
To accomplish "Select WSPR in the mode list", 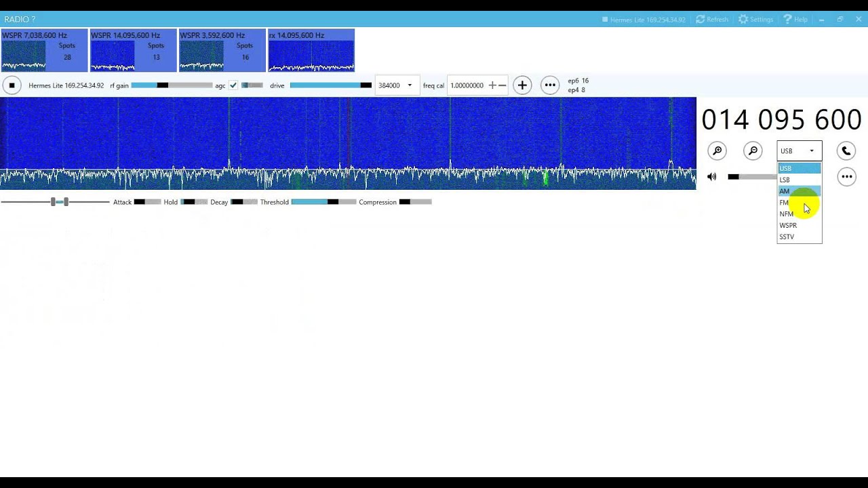I will pyautogui.click(x=799, y=226).
